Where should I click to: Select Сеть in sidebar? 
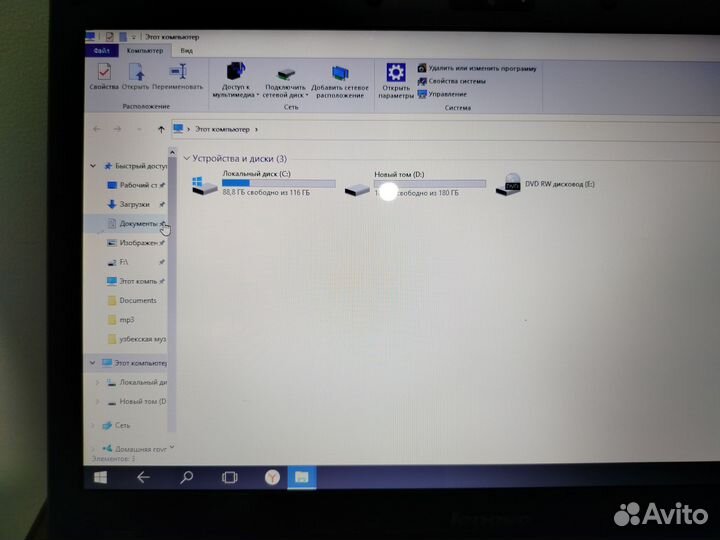tap(116, 425)
